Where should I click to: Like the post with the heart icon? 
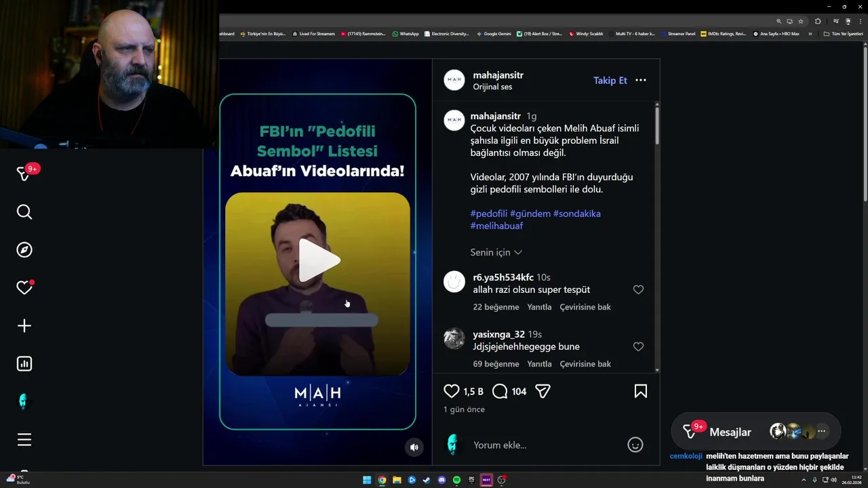(x=452, y=391)
